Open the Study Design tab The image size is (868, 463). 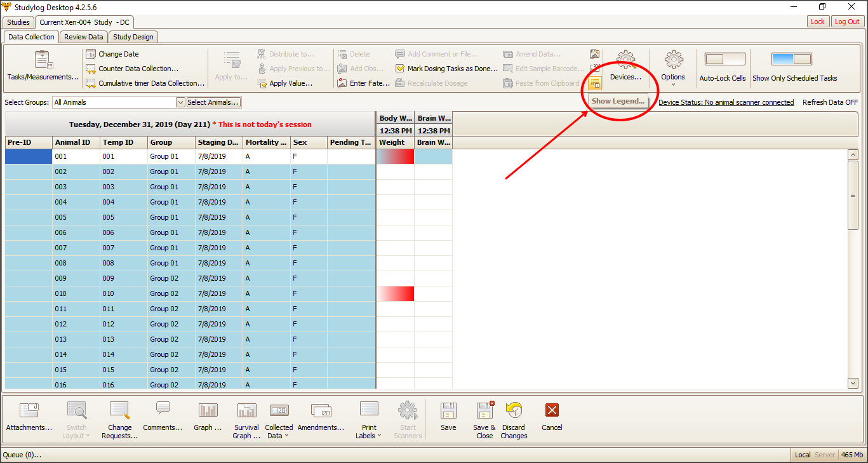[x=133, y=37]
